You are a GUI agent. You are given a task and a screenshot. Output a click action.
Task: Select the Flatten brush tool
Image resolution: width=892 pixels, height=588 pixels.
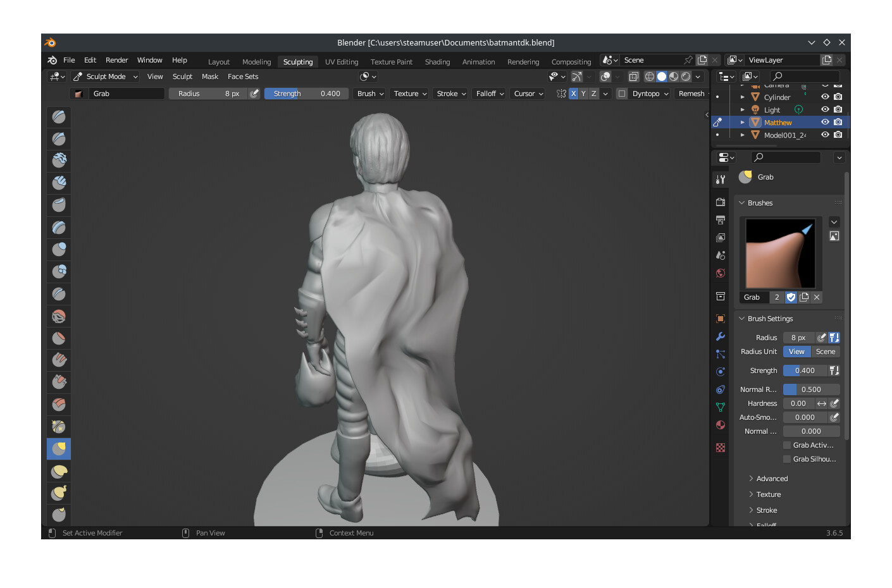[x=59, y=338]
